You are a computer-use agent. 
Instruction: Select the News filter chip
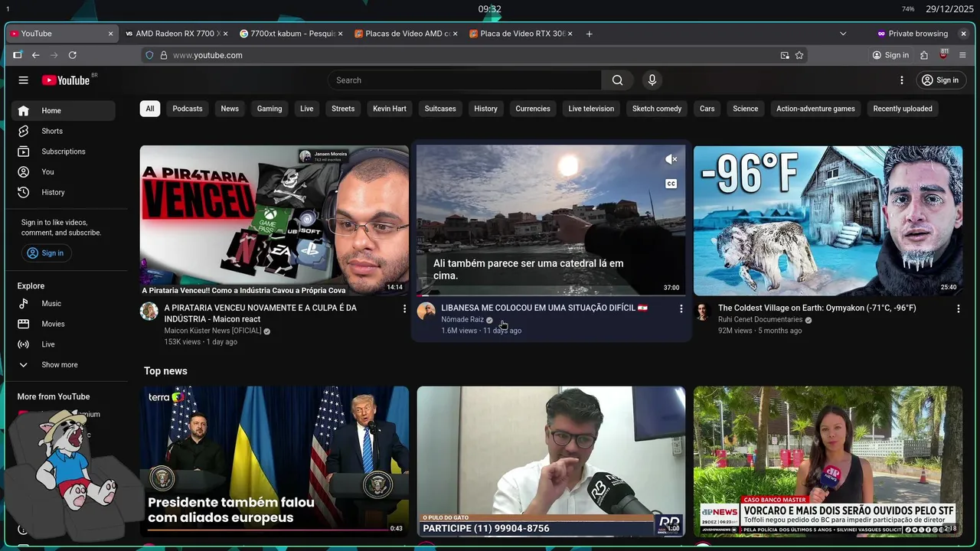pos(230,109)
